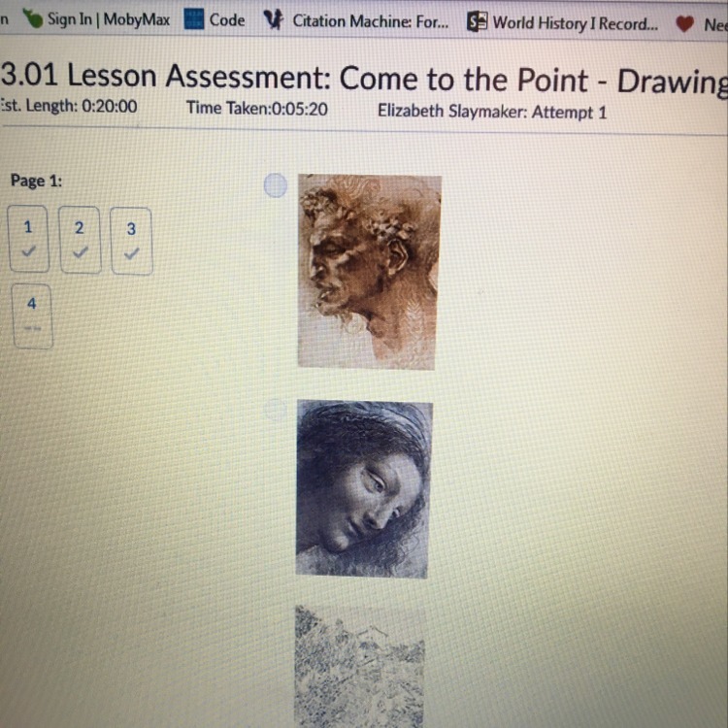
Task: Click the Citation Machine bookmark icon
Action: click(x=274, y=20)
